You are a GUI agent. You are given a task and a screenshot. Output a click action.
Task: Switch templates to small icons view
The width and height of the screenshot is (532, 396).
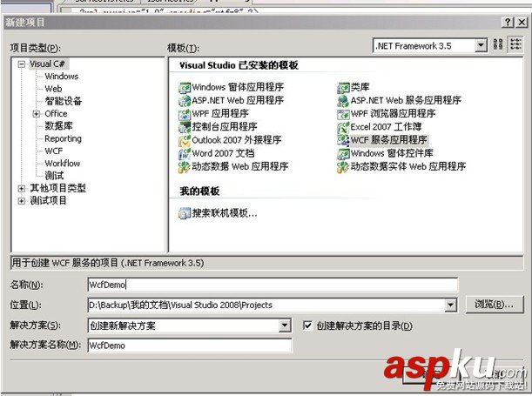tap(515, 44)
